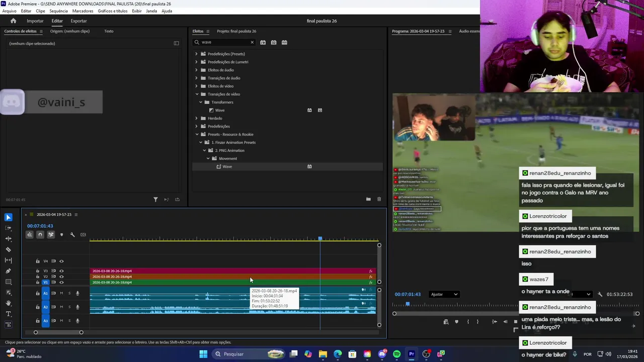Collapse Transições de vídeo folder
Screen dimensions: 644x362
click(197, 94)
